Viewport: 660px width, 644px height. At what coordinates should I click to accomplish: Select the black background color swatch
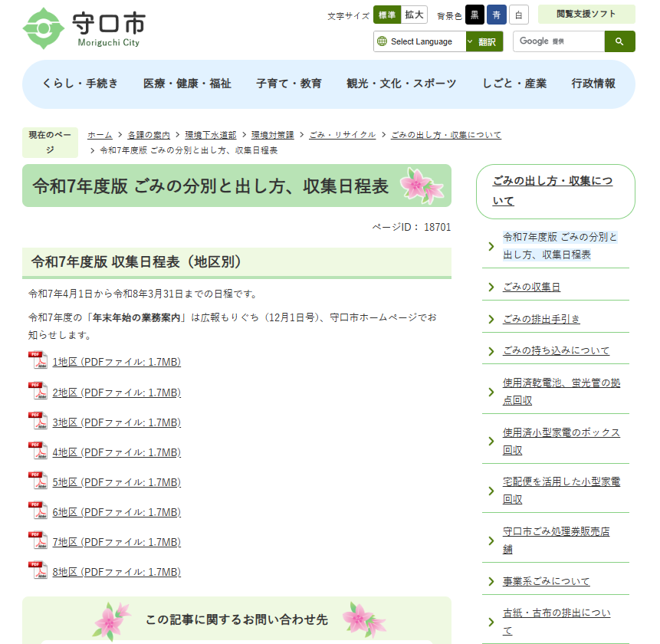(475, 15)
